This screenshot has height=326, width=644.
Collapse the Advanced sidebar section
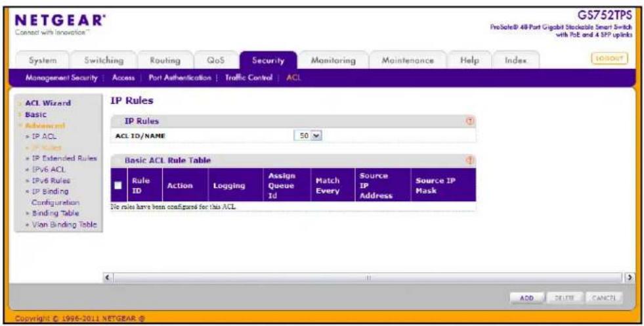pyautogui.click(x=45, y=126)
